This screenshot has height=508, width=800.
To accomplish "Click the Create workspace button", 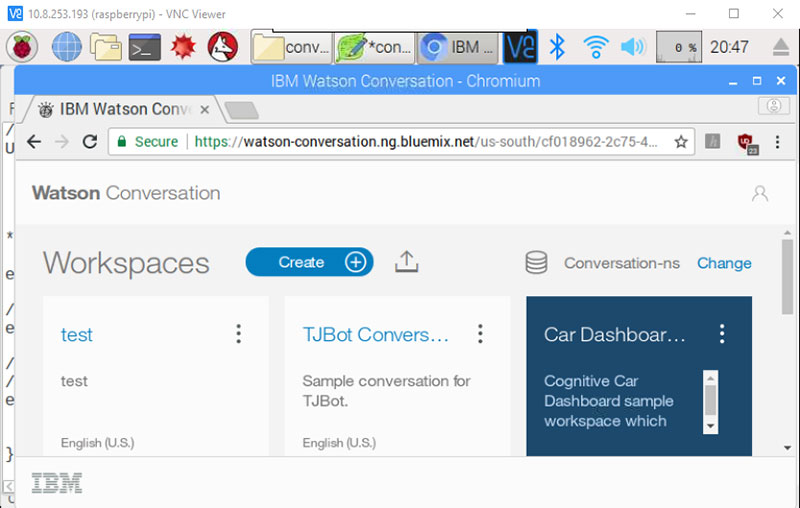I will 309,262.
